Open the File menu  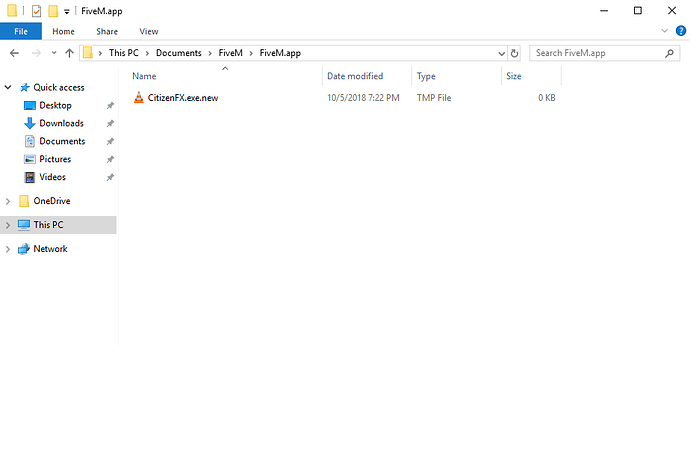21,31
